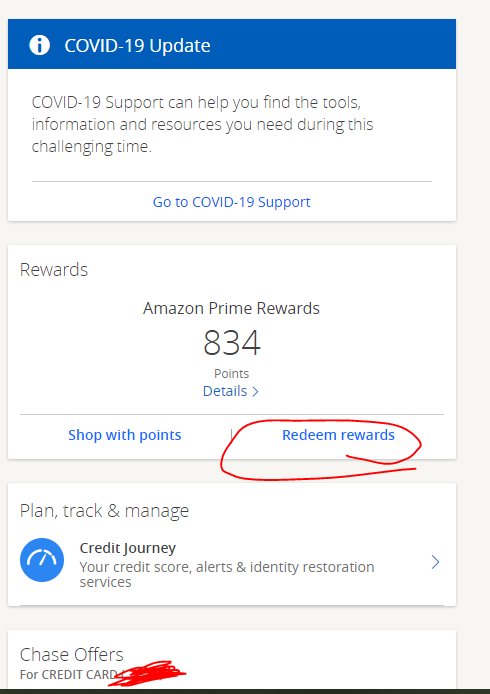Image resolution: width=490 pixels, height=694 pixels.
Task: Click the red scribbled card number redaction
Action: [147, 673]
